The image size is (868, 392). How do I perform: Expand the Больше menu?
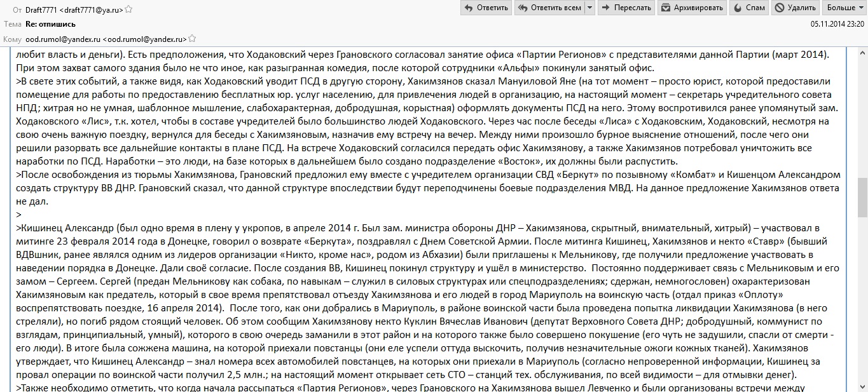pos(845,8)
